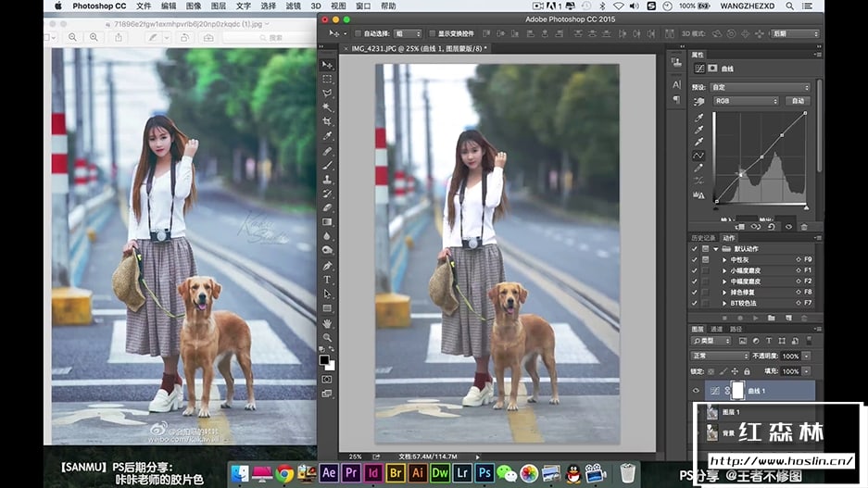Toggle dialog box for 中性灰 action
Viewport: 868px width, 488px height.
pyautogui.click(x=705, y=259)
